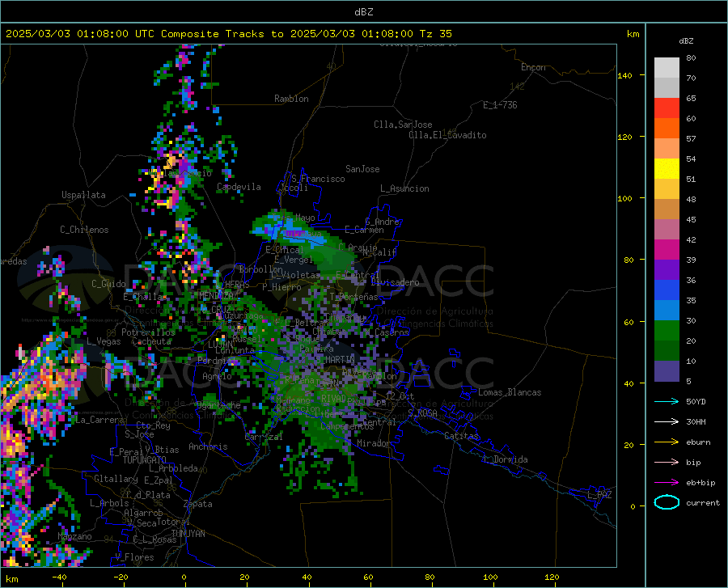The image size is (728, 588).
Task: Click the pink bip arrow in legend
Action: click(x=667, y=462)
